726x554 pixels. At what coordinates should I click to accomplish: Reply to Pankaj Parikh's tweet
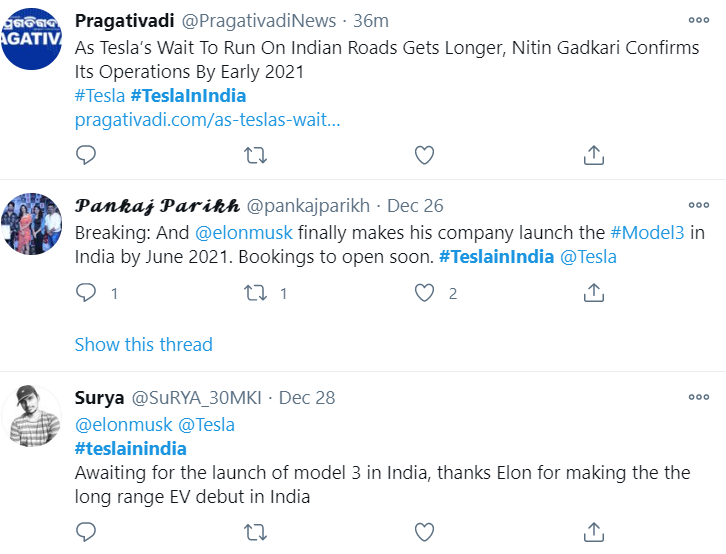[x=86, y=293]
